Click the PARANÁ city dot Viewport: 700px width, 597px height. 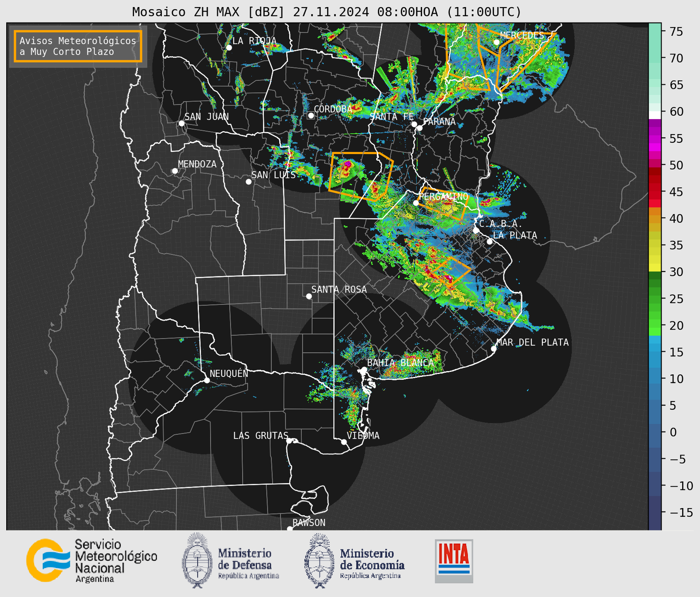tap(420, 128)
